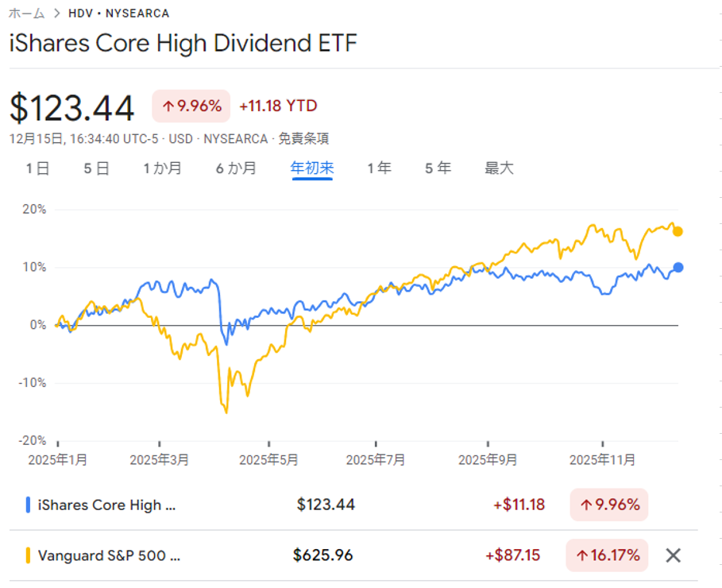The height and width of the screenshot is (588, 722).
Task: Select the 5日 time range tab
Action: coord(96,168)
